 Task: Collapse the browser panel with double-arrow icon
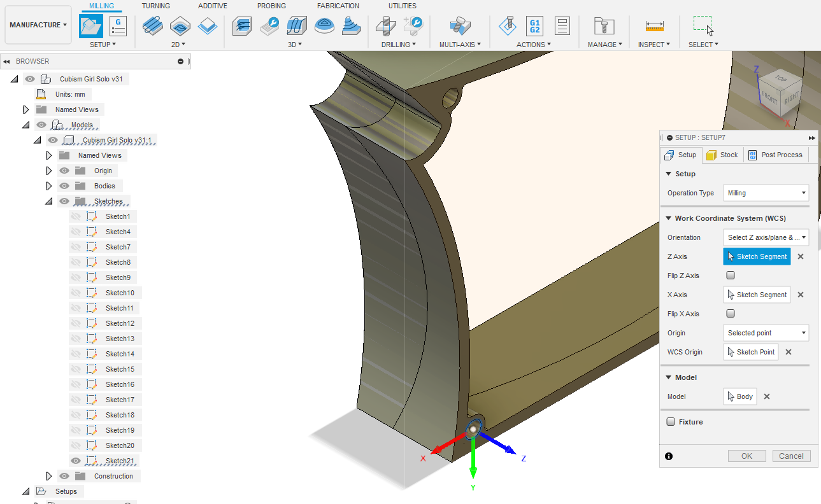click(x=6, y=62)
